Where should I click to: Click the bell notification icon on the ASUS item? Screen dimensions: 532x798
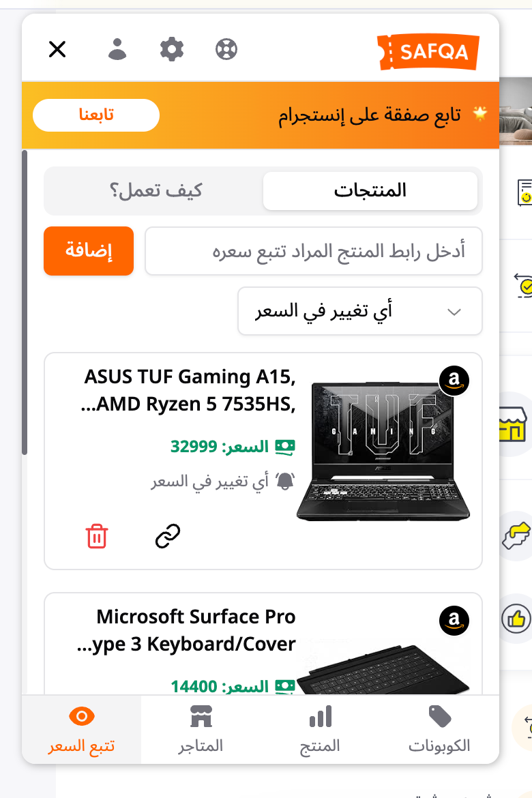tap(285, 481)
